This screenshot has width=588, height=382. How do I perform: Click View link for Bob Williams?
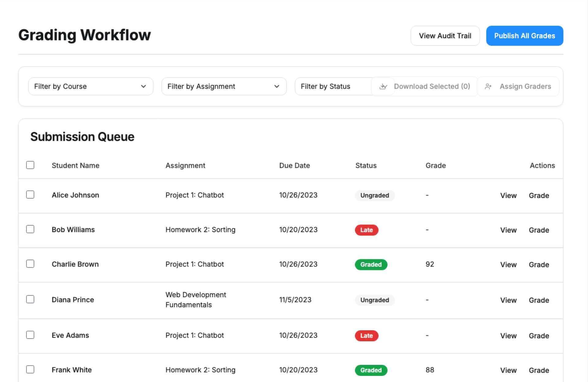click(x=508, y=230)
